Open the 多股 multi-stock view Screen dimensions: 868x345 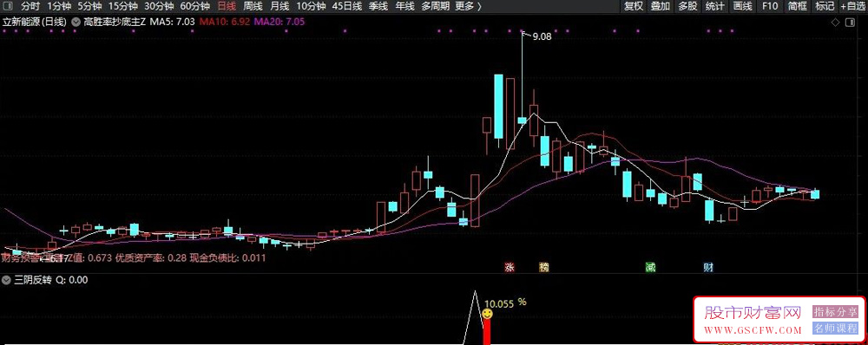687,7
